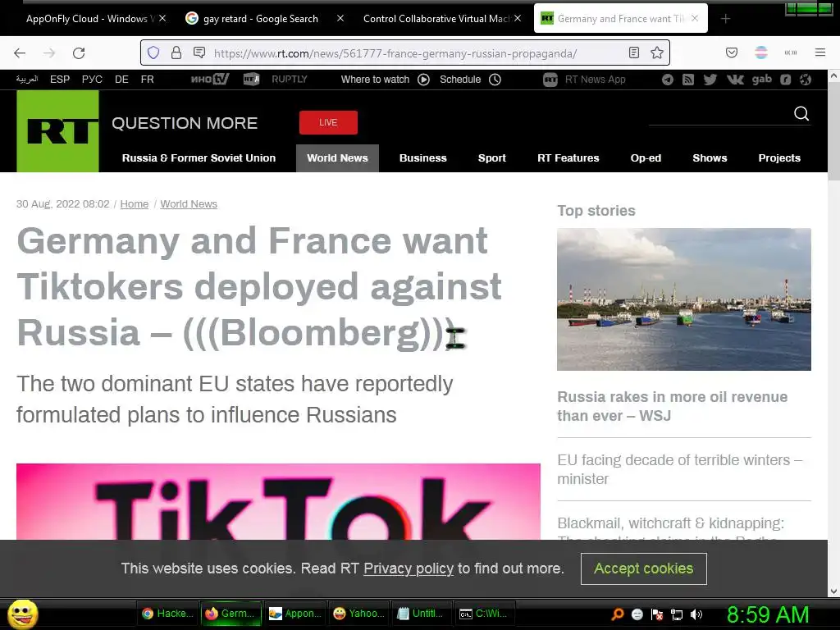840x630 pixels.
Task: Click the network tray icon
Action: tap(677, 614)
